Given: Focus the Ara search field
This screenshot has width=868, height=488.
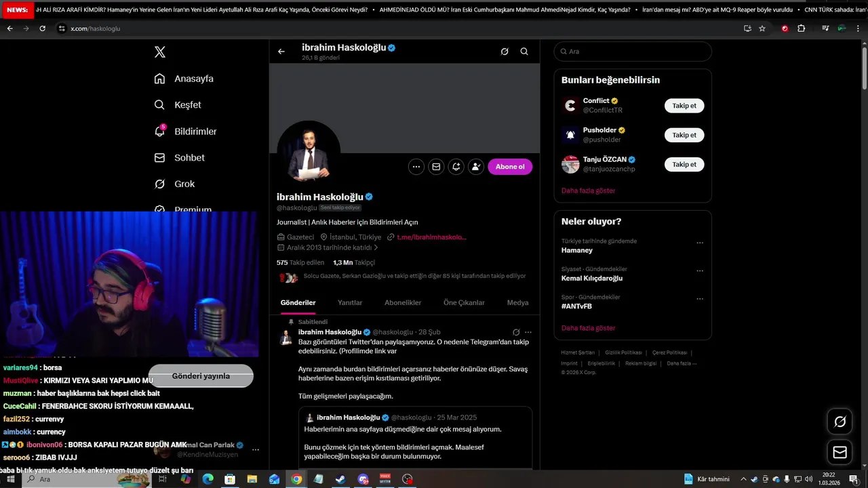Looking at the screenshot, I should coord(633,52).
